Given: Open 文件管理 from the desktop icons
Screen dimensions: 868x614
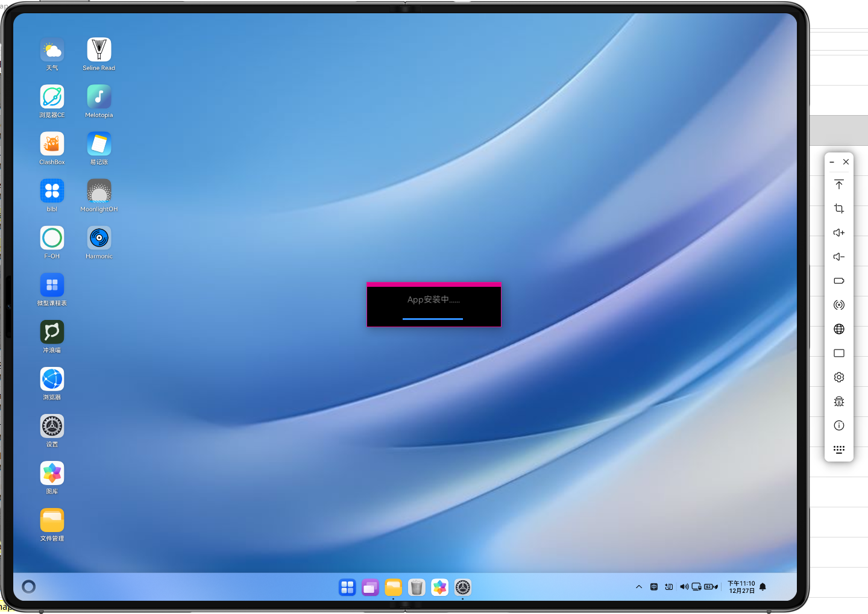Looking at the screenshot, I should 52,520.
